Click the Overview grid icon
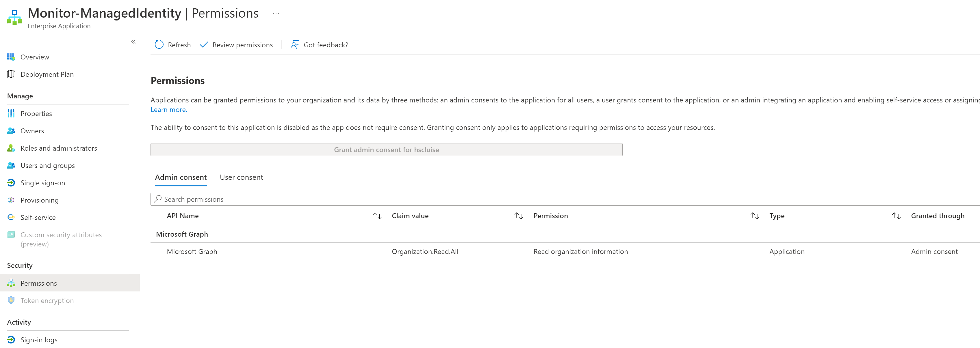The width and height of the screenshot is (980, 348). pos(11,57)
